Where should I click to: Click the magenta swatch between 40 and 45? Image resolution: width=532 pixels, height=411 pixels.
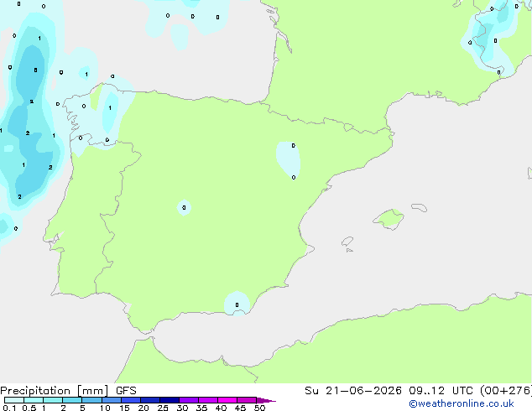tap(227, 400)
